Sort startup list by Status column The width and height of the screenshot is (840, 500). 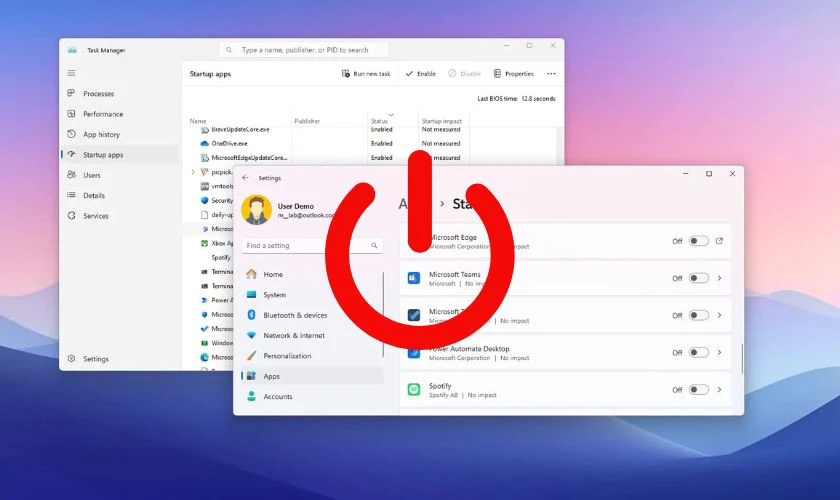coord(379,121)
